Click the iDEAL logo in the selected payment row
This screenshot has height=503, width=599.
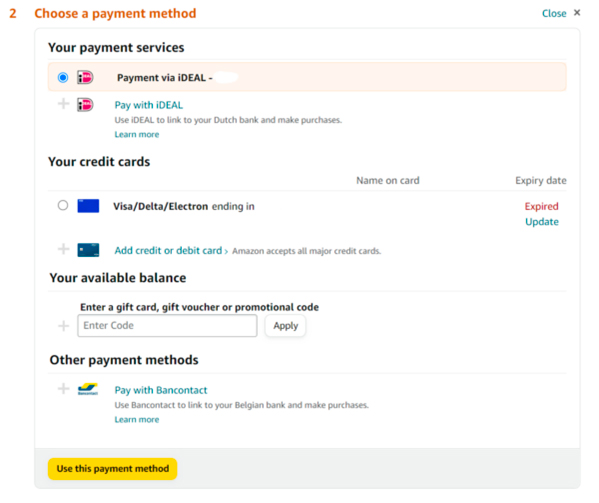coord(85,78)
